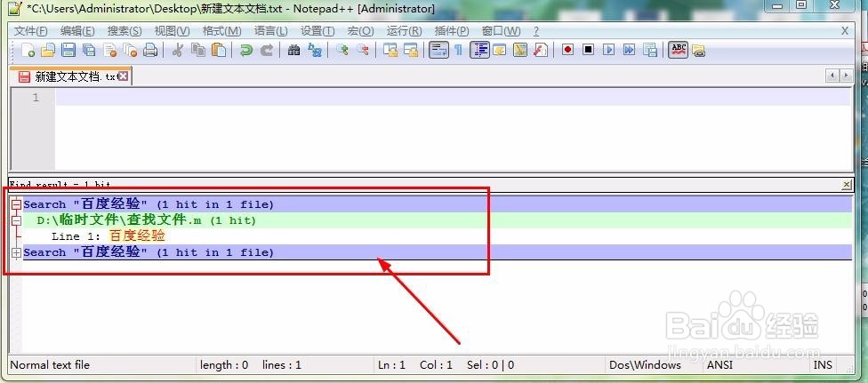Screen dimensions: 868x383
Task: Click the Redo arrow icon
Action: 267,51
